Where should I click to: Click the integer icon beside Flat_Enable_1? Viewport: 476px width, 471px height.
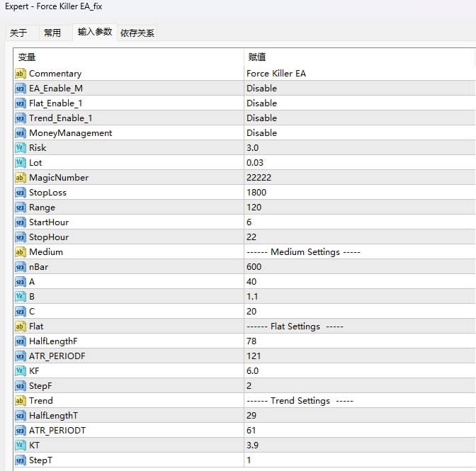coord(20,103)
